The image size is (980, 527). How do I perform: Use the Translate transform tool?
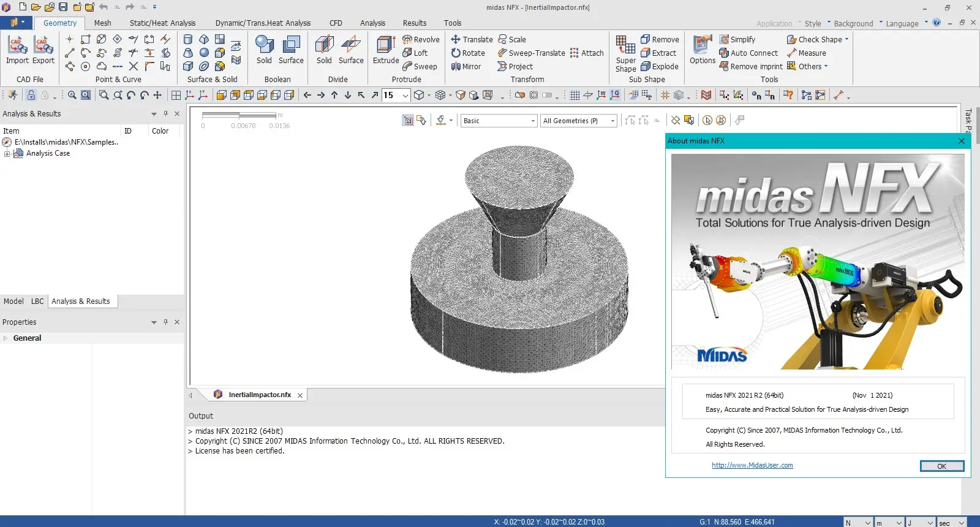pyautogui.click(x=472, y=39)
